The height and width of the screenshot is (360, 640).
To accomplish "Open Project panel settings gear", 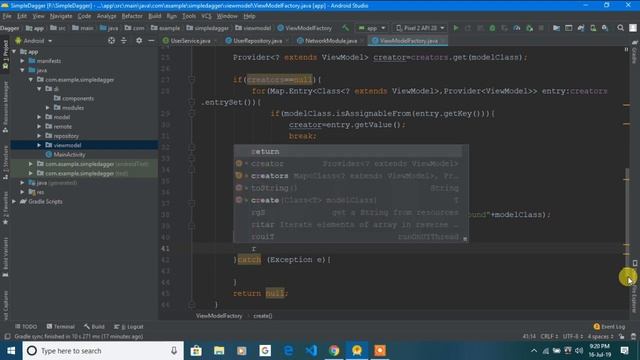I will click(139, 41).
